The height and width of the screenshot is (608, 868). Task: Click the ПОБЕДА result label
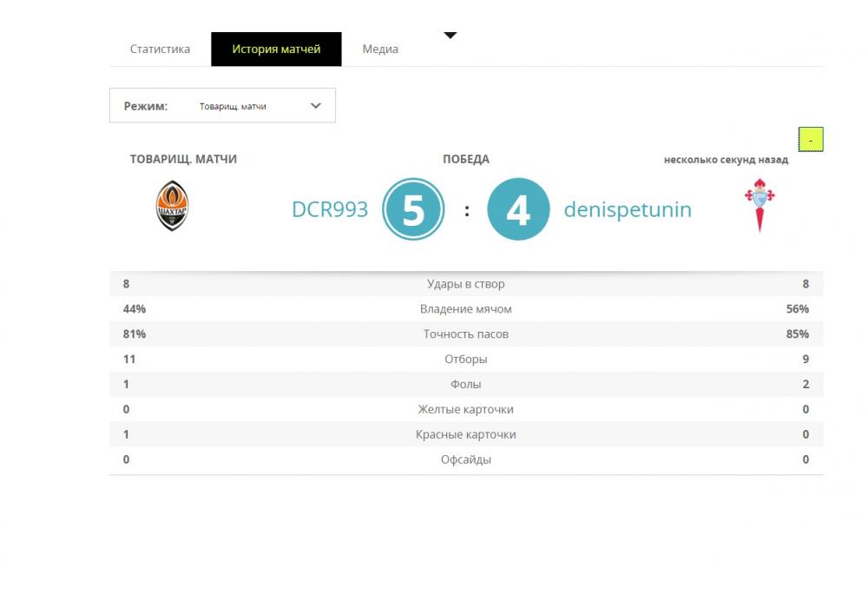[x=466, y=159]
